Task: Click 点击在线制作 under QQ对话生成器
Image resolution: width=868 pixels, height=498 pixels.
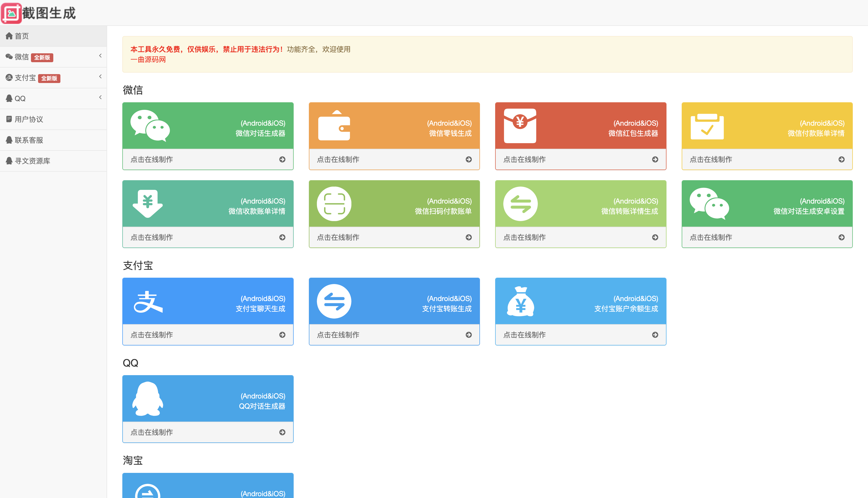Action: 152,432
